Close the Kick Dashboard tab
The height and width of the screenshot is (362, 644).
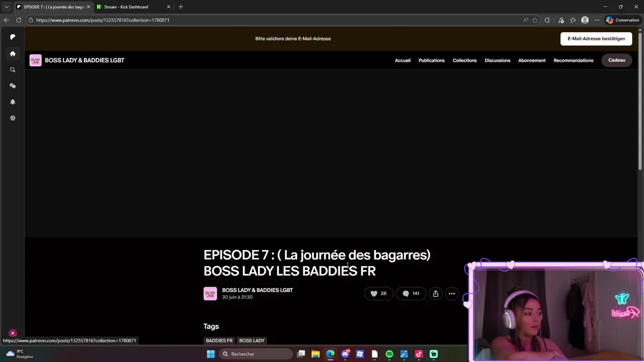click(x=169, y=7)
